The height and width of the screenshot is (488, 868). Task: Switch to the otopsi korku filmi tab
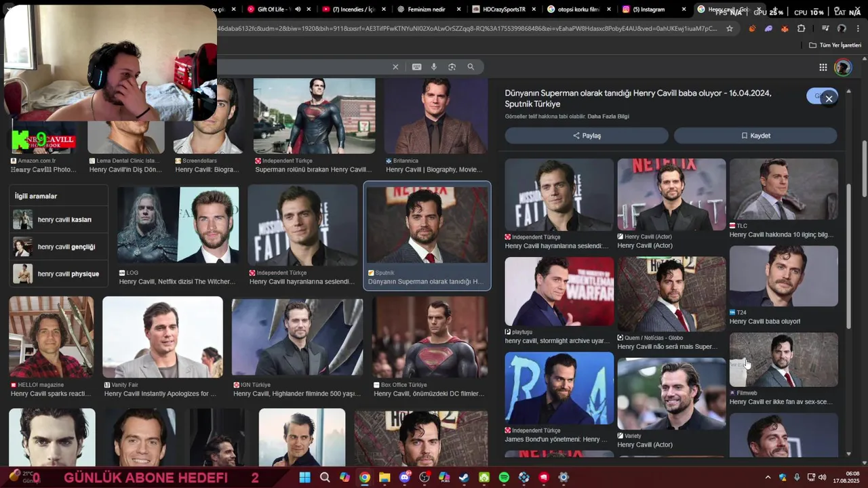pos(578,9)
